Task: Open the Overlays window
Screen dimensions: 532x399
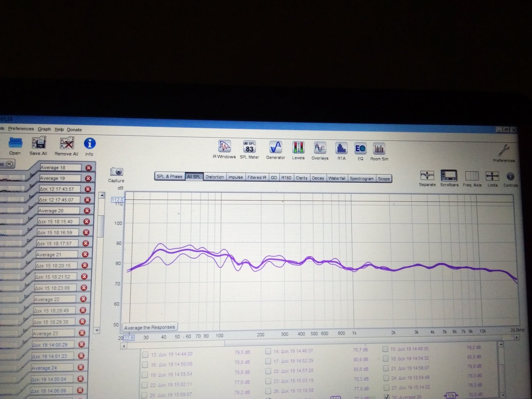Action: [x=320, y=149]
